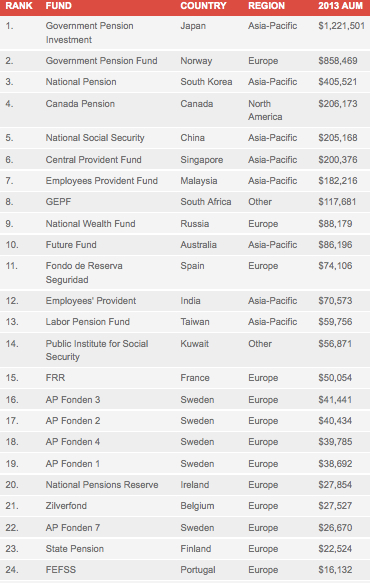Click the FRR fund name
The width and height of the screenshot is (370, 583).
[55, 378]
